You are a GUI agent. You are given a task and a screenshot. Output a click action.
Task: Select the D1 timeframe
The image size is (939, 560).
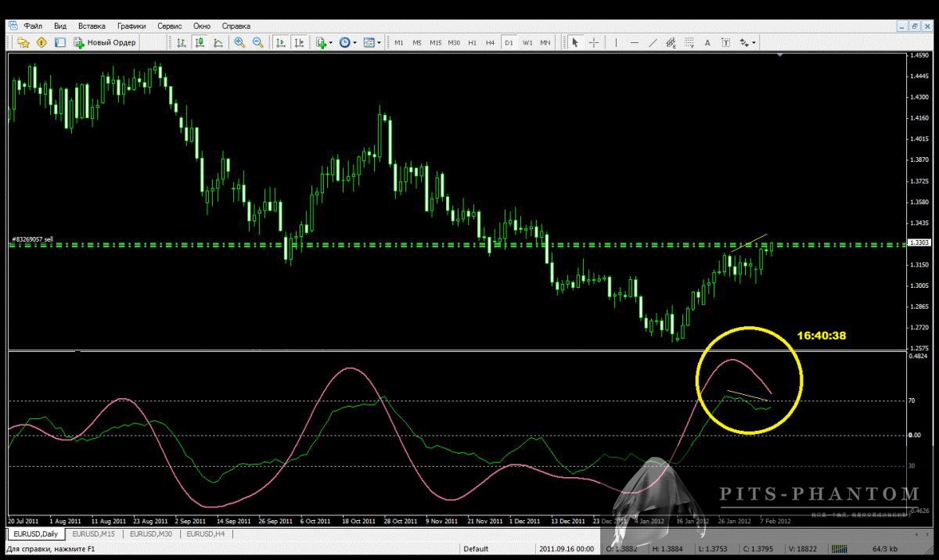point(509,42)
